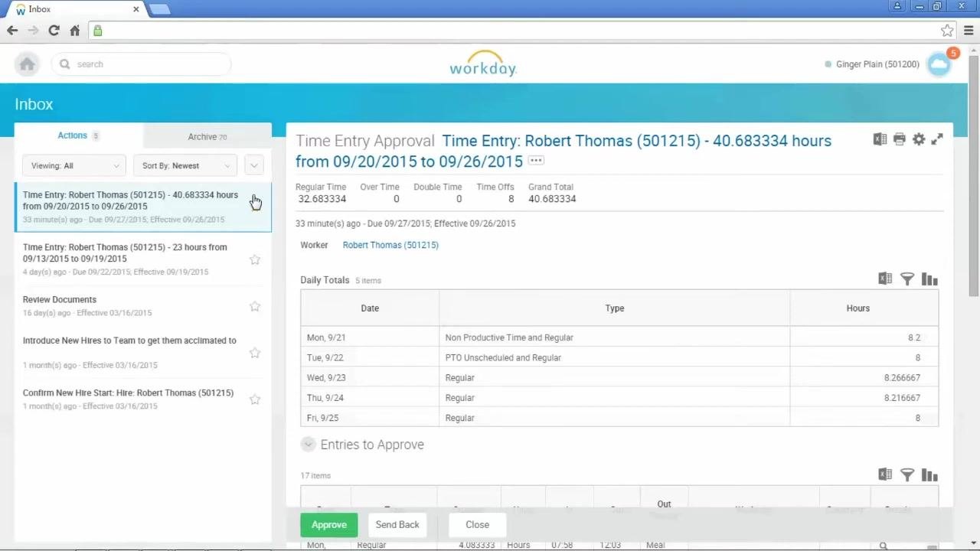Viewport: 980px width, 551px height.
Task: Go to the Workday home icon
Action: pos(28,64)
